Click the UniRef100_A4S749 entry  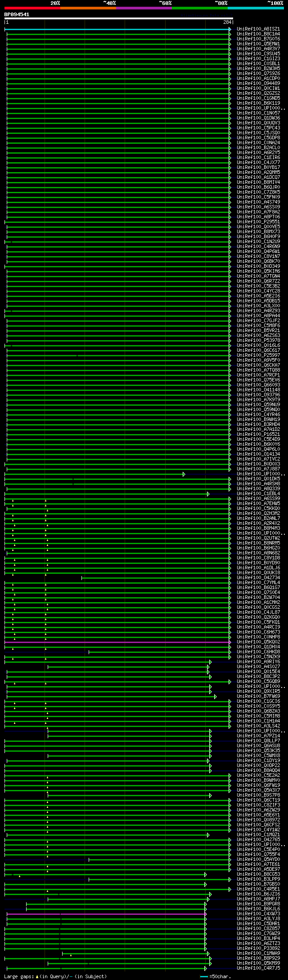point(258,202)
